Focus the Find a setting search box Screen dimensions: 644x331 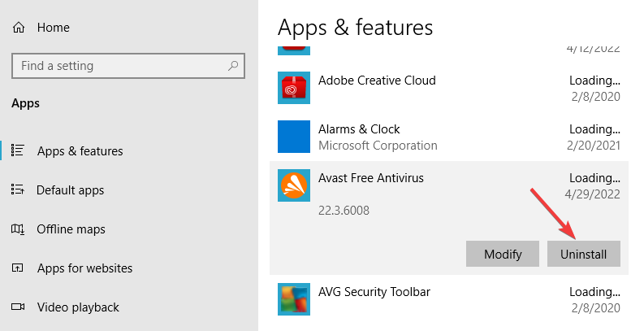[128, 66]
